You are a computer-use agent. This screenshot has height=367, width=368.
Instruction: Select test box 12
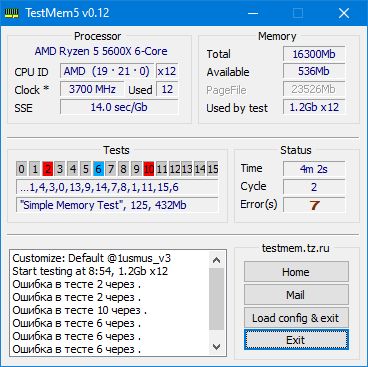tap(174, 169)
